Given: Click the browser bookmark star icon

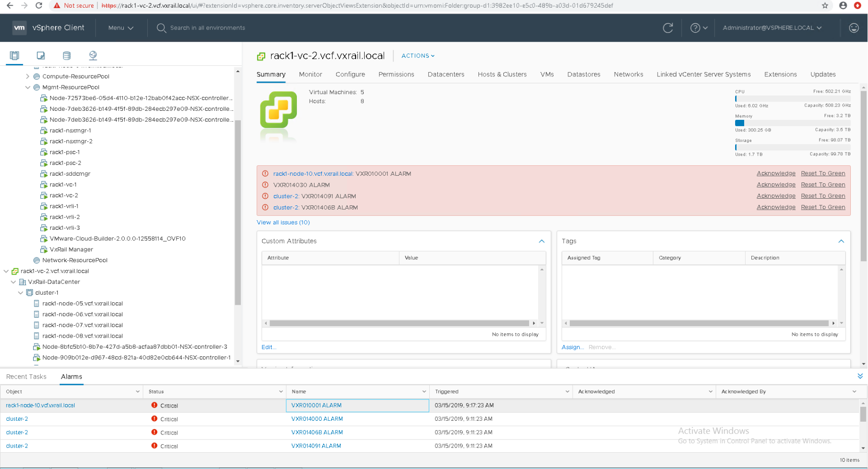Looking at the screenshot, I should [x=825, y=6].
